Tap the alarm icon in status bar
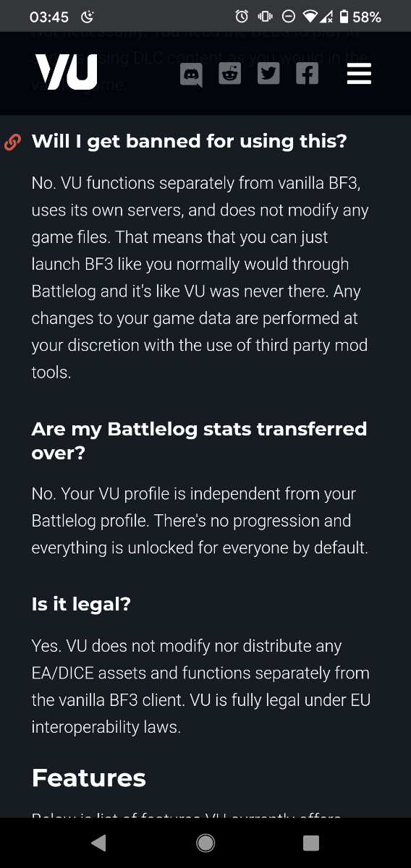The height and width of the screenshot is (868, 411). point(242,16)
